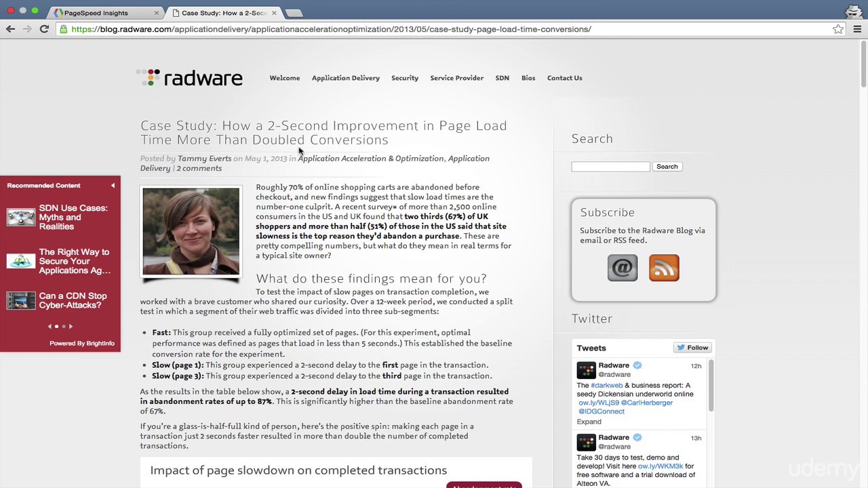Click Radware avatar on 13h tweet
The width and height of the screenshot is (868, 488).
point(586,442)
